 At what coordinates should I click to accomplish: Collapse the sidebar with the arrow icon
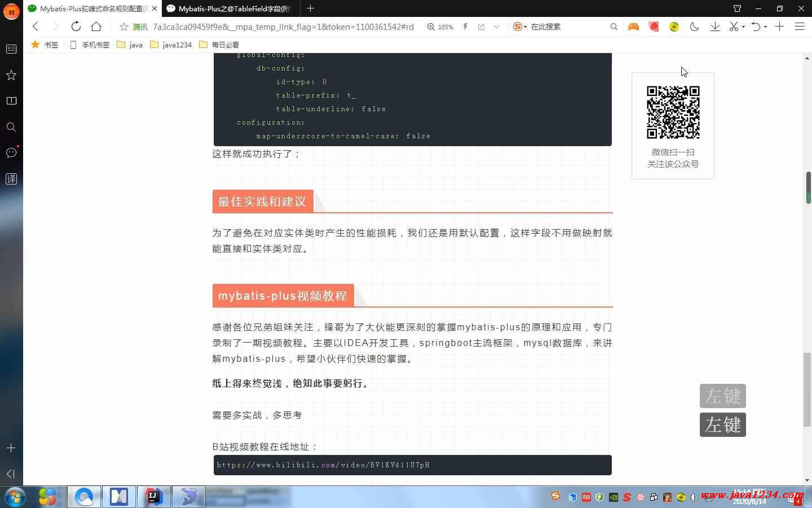(11, 474)
